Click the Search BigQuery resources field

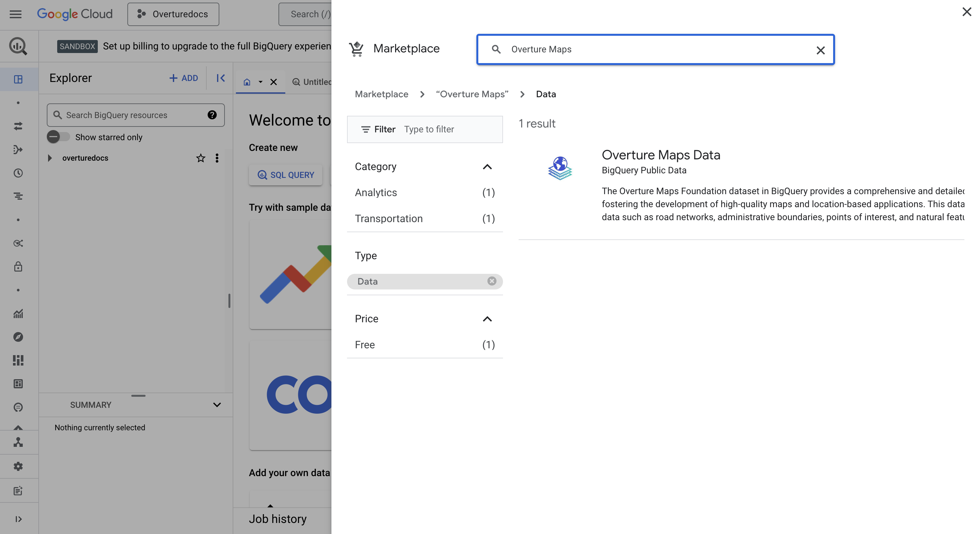pos(135,115)
